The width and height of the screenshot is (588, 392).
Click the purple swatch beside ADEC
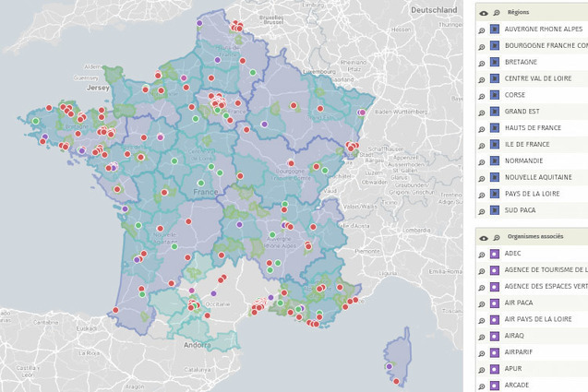495,254
